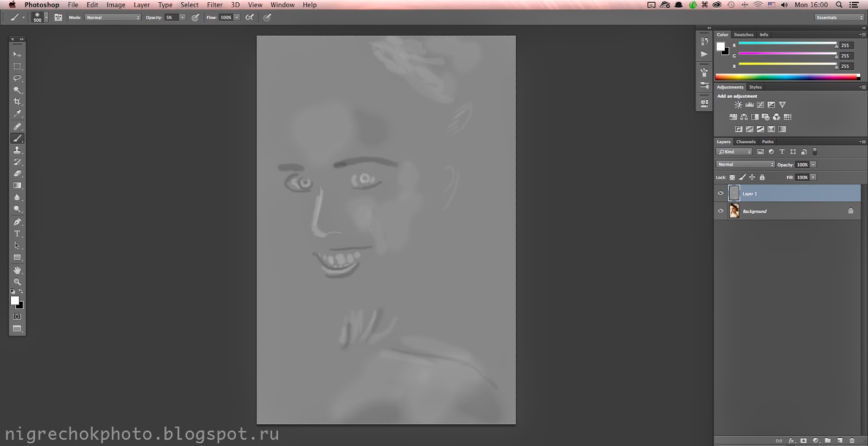
Task: Select the Rectangular Marquee tool
Action: pos(17,66)
